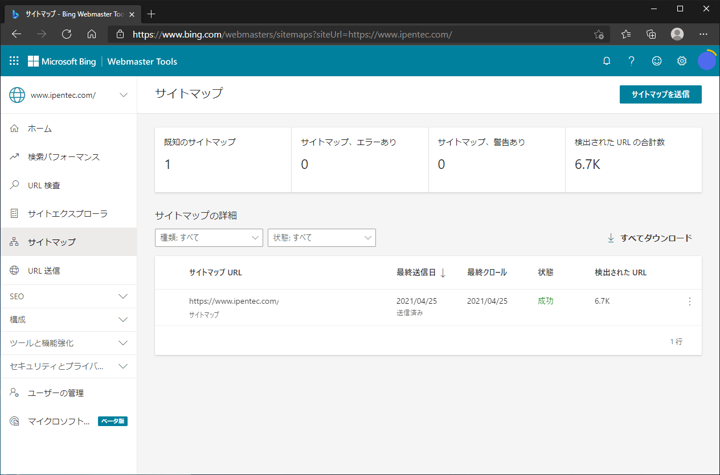Image resolution: width=720 pixels, height=475 pixels.
Task: Open URL 送信 in the sidebar
Action: pyautogui.click(x=69, y=271)
